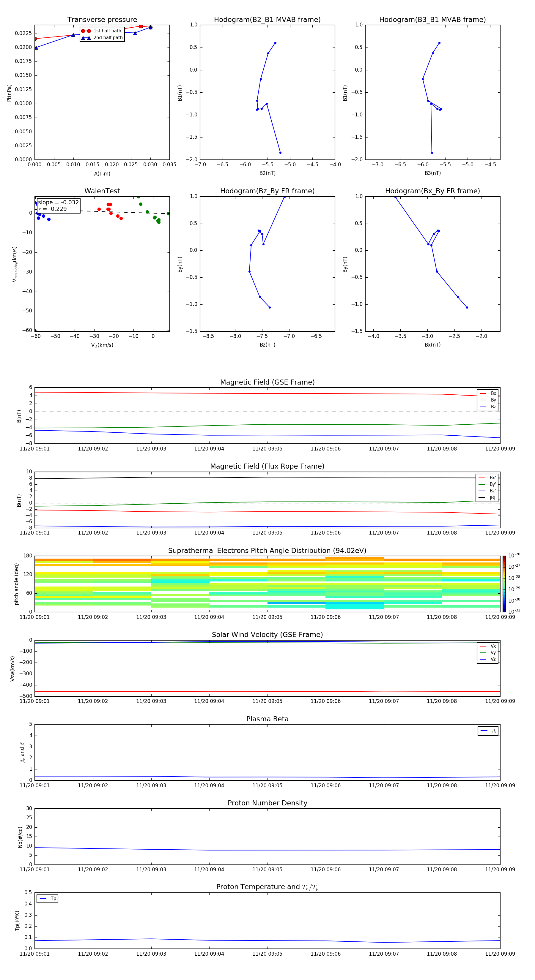Click the red Bx line in GSE magnetic field plot
Screen dimensions: 535x980
[267, 393]
